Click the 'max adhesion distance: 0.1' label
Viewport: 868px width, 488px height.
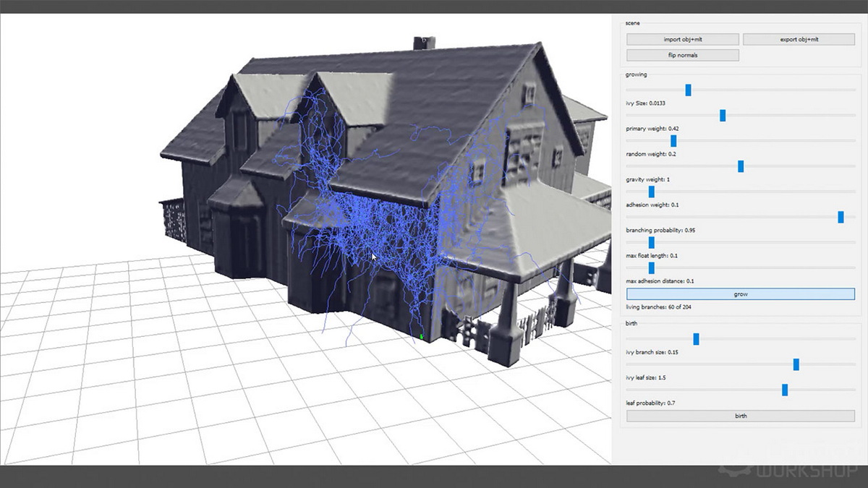pyautogui.click(x=660, y=281)
